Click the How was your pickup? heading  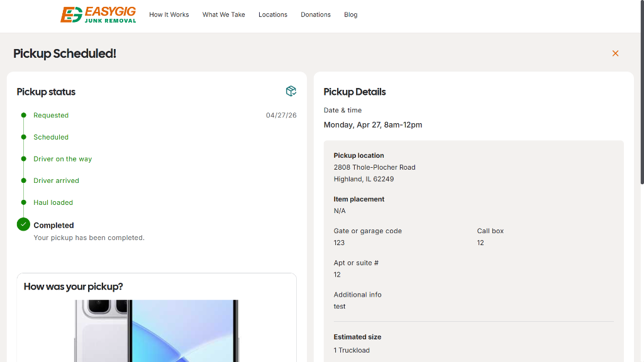coord(73,287)
